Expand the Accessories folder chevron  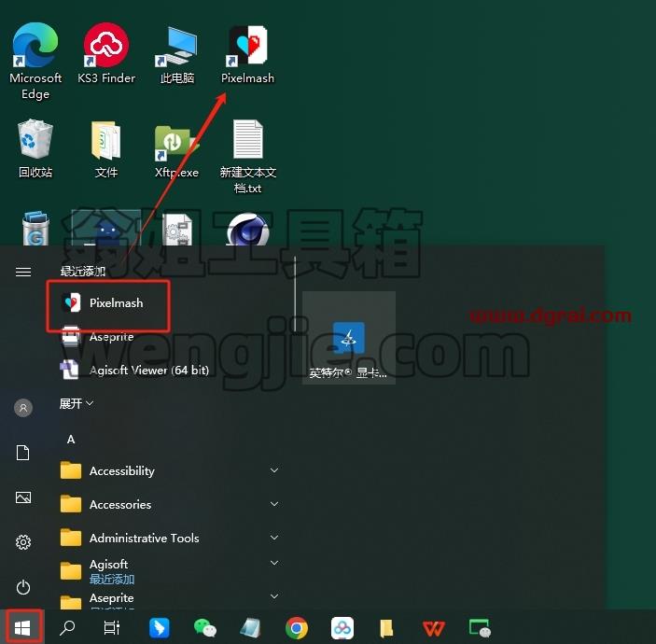(274, 504)
